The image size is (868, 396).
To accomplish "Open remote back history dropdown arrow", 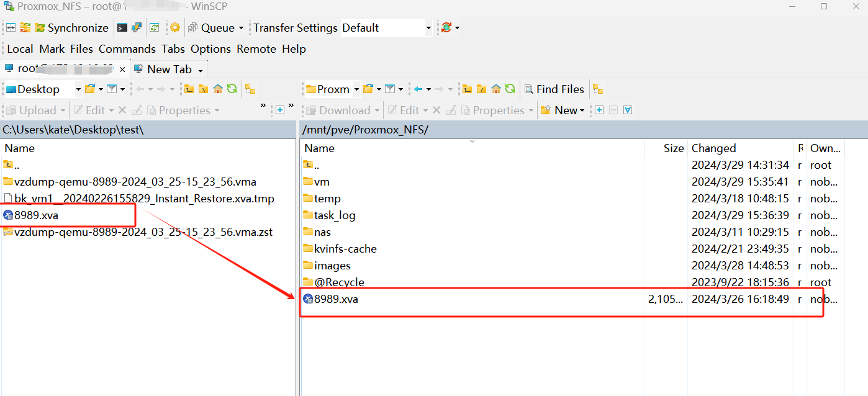I will (428, 89).
